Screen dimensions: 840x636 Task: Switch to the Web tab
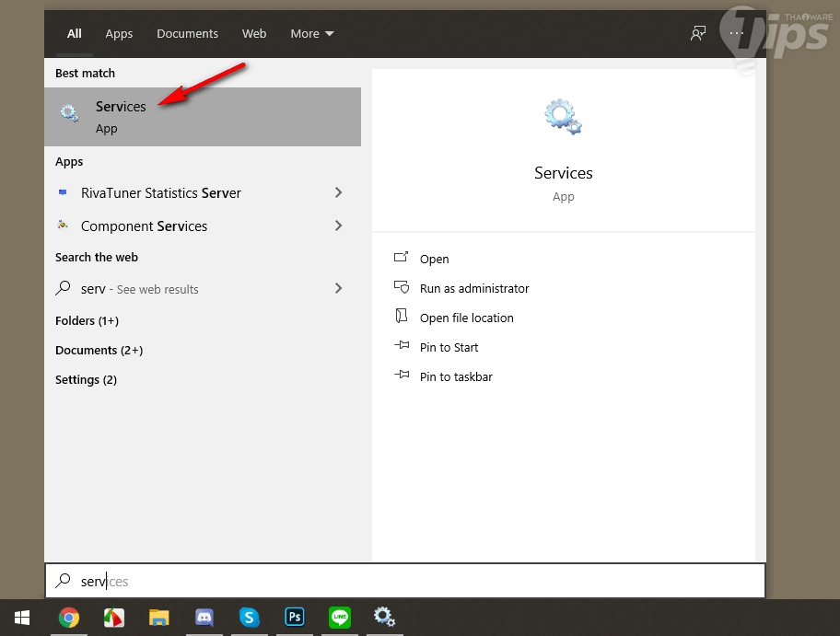254,34
